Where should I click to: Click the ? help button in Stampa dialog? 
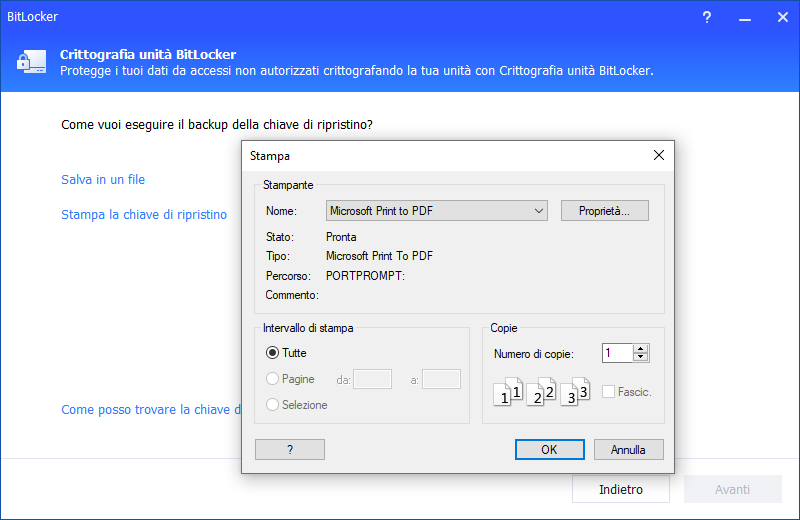[x=290, y=450]
